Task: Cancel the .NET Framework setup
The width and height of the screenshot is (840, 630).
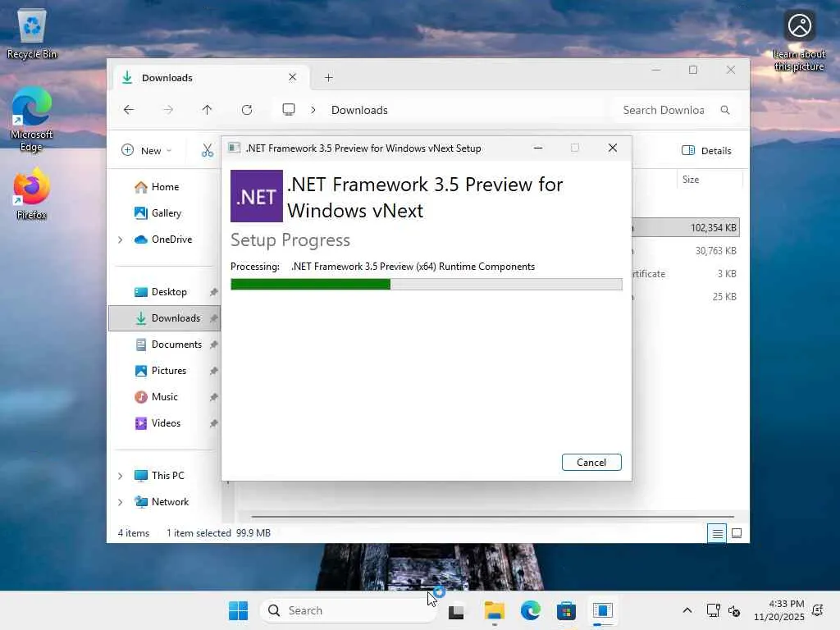Action: tap(591, 463)
